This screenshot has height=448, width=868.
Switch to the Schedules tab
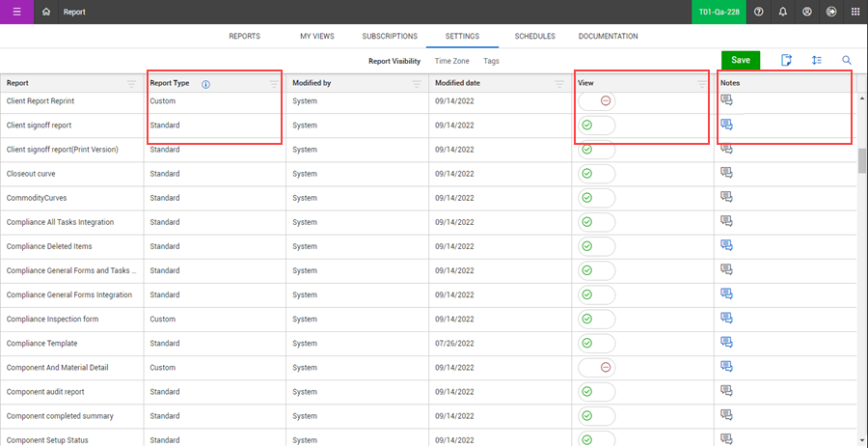point(534,36)
